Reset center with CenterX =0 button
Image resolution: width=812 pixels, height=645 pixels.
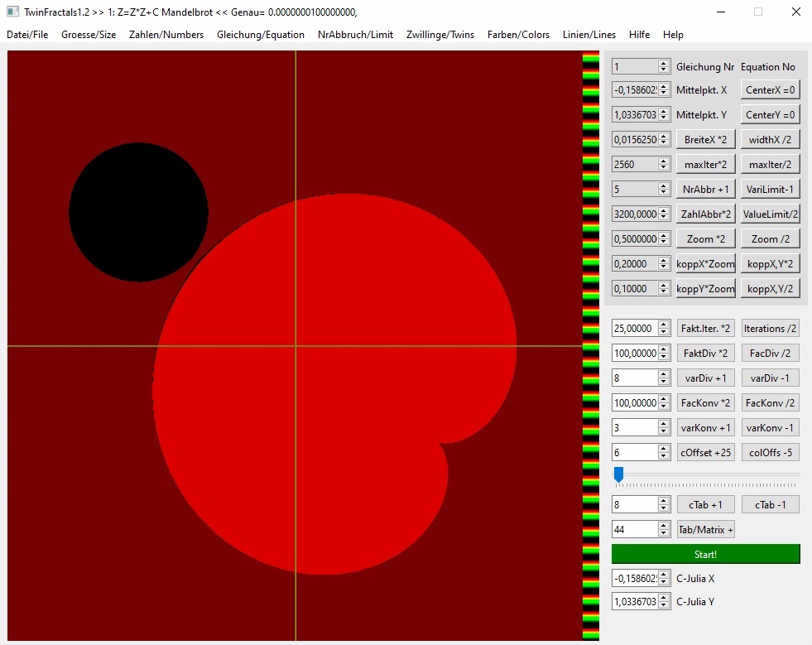click(770, 90)
